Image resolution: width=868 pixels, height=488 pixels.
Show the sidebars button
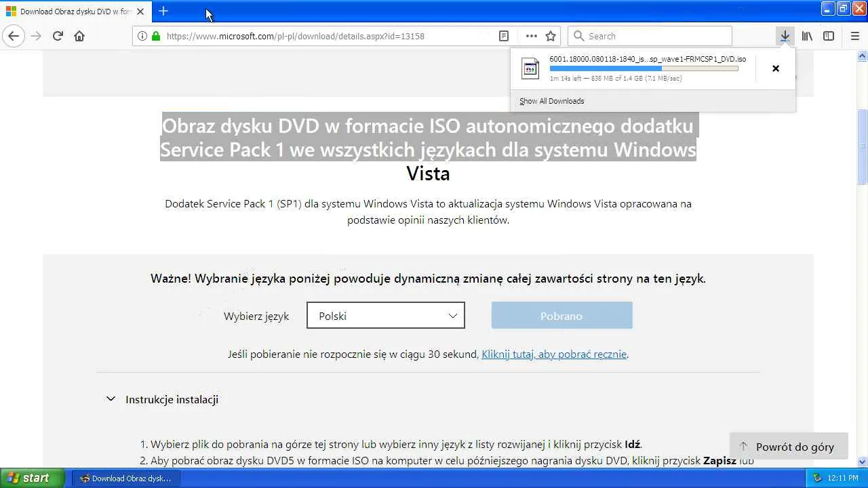[829, 36]
